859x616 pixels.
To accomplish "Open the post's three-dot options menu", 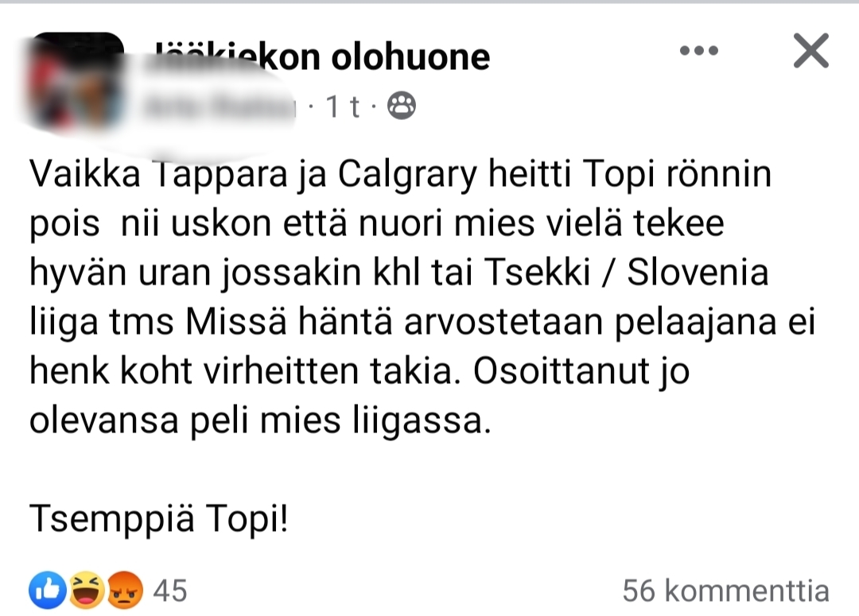I will click(x=700, y=52).
